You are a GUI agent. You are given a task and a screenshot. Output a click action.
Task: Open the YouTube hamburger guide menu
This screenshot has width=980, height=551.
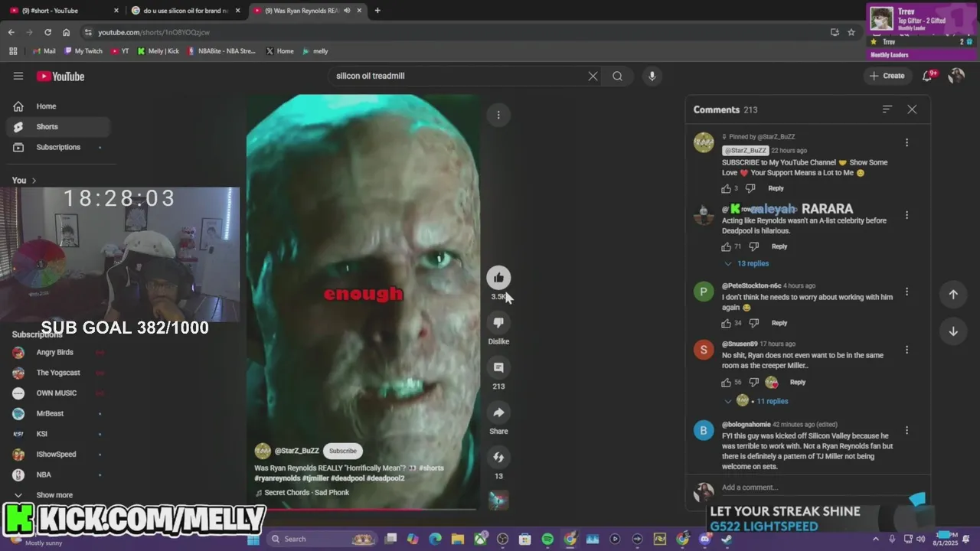[x=18, y=76]
